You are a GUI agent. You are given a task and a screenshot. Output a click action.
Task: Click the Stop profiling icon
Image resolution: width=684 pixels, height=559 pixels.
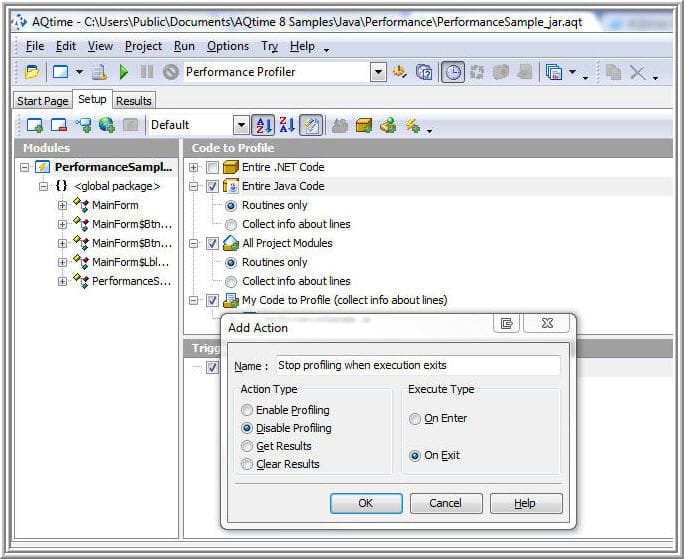[x=171, y=72]
